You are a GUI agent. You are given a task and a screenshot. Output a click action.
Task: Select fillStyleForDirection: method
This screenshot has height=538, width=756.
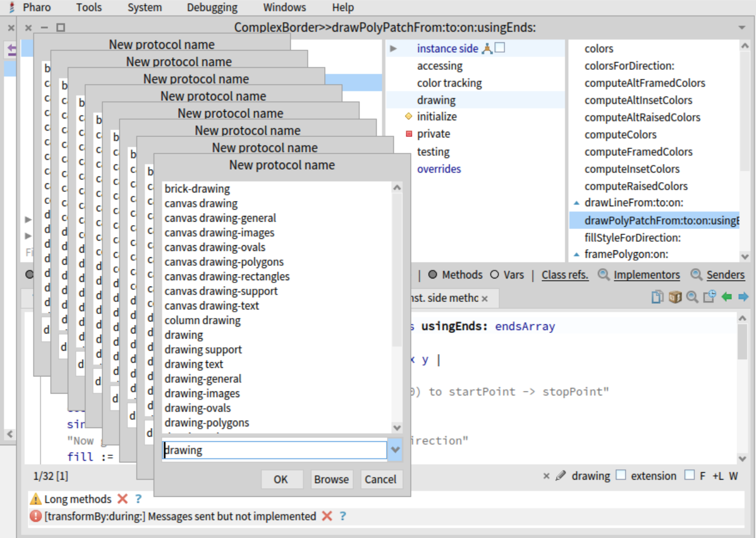(632, 238)
